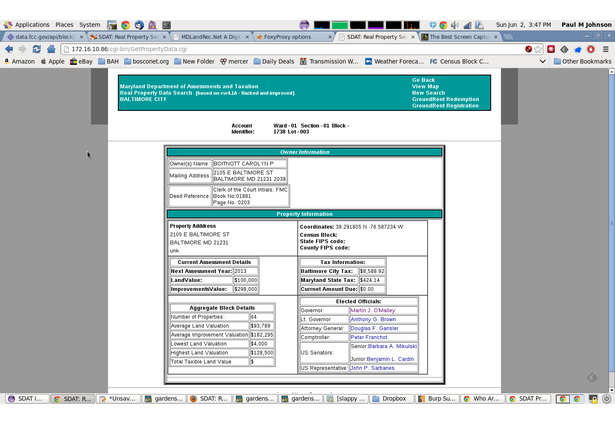This screenshot has height=424, width=615.
Task: Click the Chrome icon in the notification area
Action: (443, 25)
